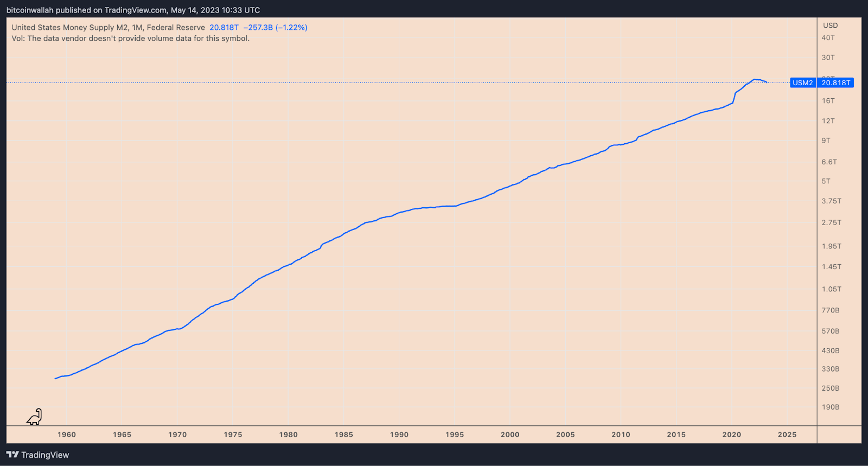The height and width of the screenshot is (466, 868).
Task: Click the −257.3B (−1.22%) change value
Action: point(276,27)
